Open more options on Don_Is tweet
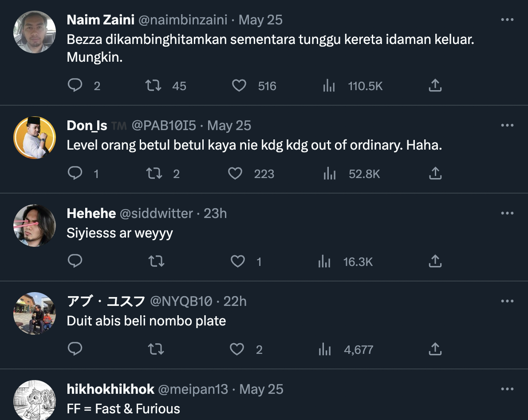This screenshot has width=528, height=420. [507, 126]
